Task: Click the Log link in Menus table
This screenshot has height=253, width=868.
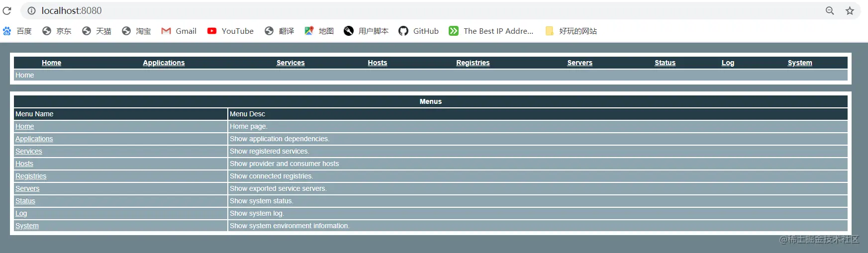Action: point(21,213)
